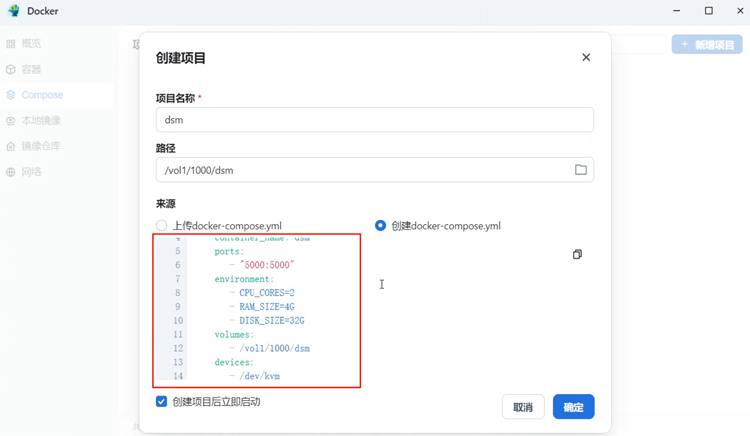Click the CPU_CORES=2 line in editor

(267, 293)
